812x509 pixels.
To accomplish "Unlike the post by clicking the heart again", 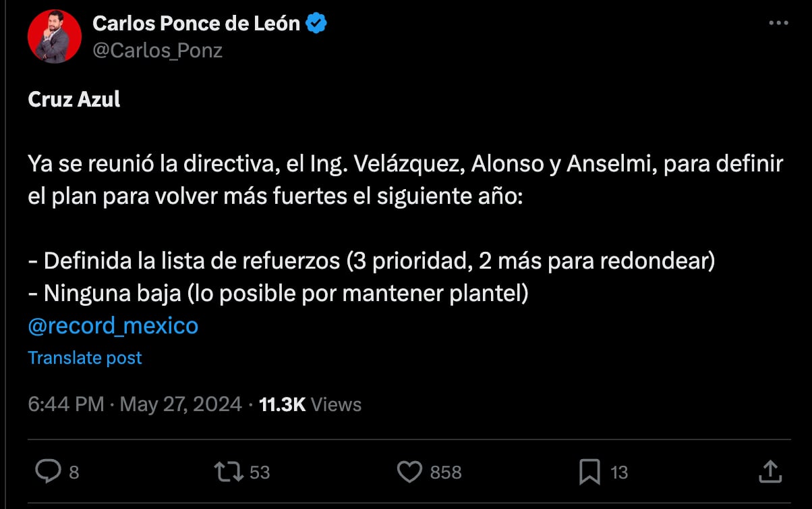I will pos(409,473).
